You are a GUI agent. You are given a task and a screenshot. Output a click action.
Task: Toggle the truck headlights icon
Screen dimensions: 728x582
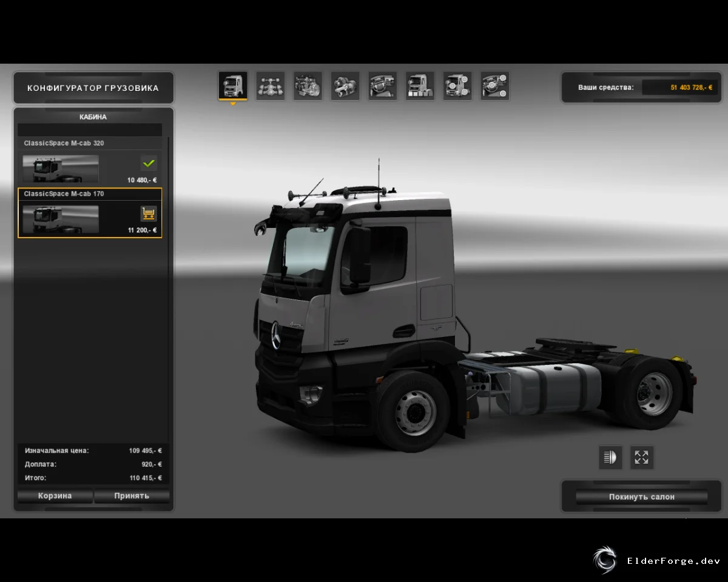pyautogui.click(x=610, y=457)
